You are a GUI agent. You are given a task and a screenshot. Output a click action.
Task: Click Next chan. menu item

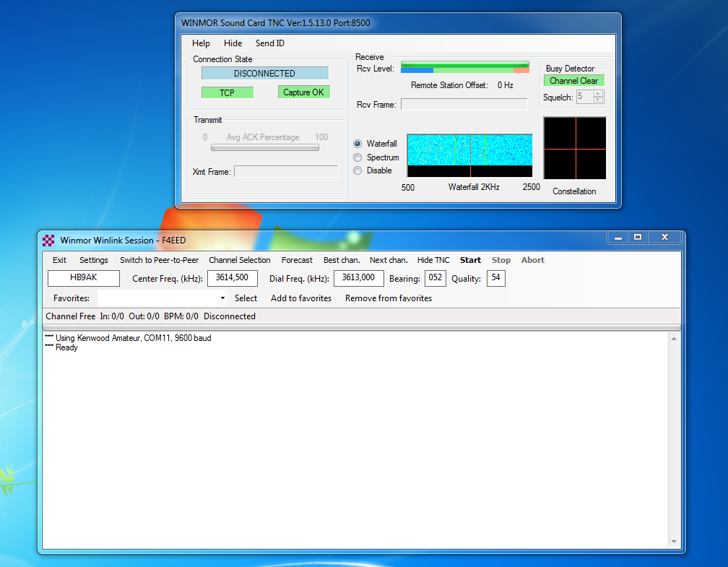pos(389,260)
